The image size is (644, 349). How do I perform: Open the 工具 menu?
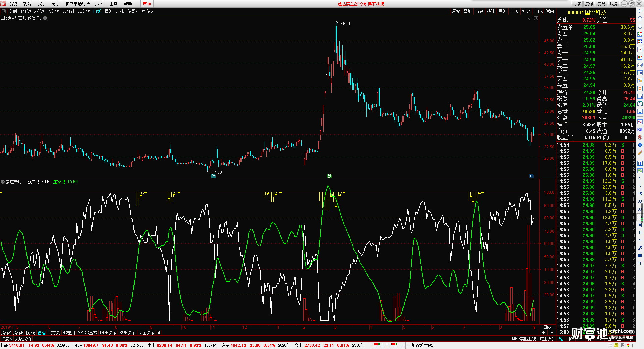[x=114, y=4]
